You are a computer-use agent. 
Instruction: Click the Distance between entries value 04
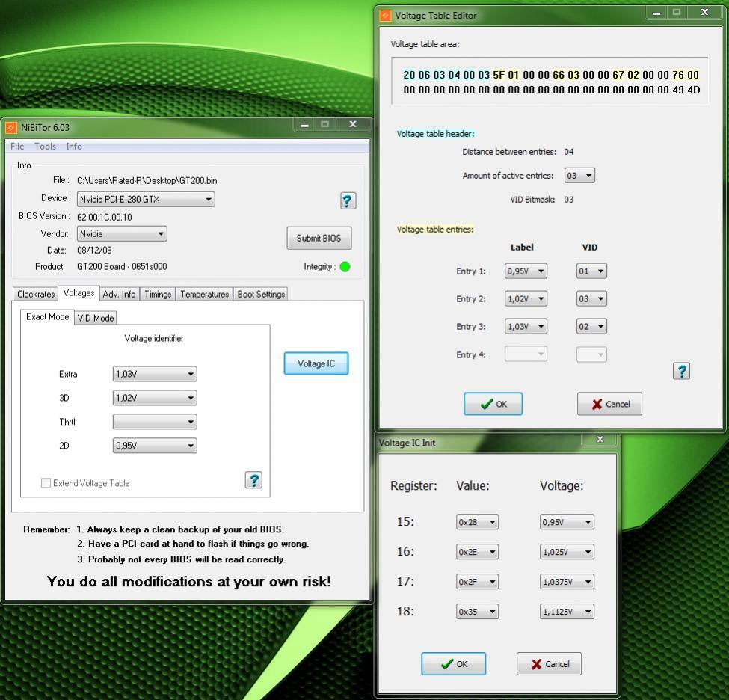(x=568, y=152)
